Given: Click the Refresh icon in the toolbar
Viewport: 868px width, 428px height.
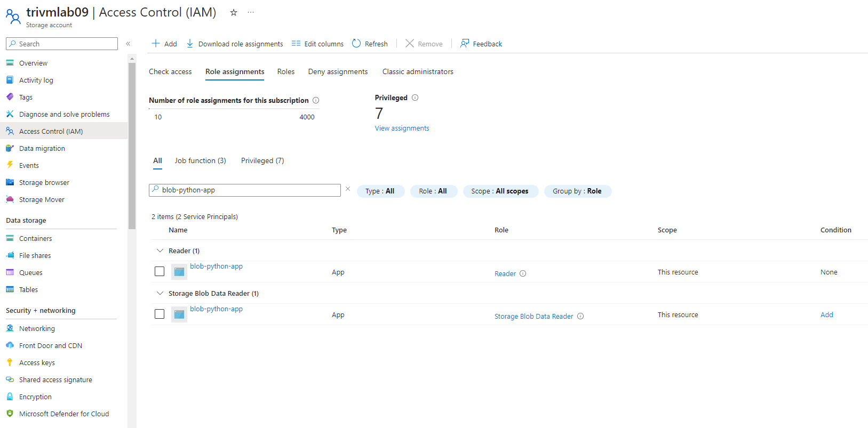Looking at the screenshot, I should click(x=356, y=44).
